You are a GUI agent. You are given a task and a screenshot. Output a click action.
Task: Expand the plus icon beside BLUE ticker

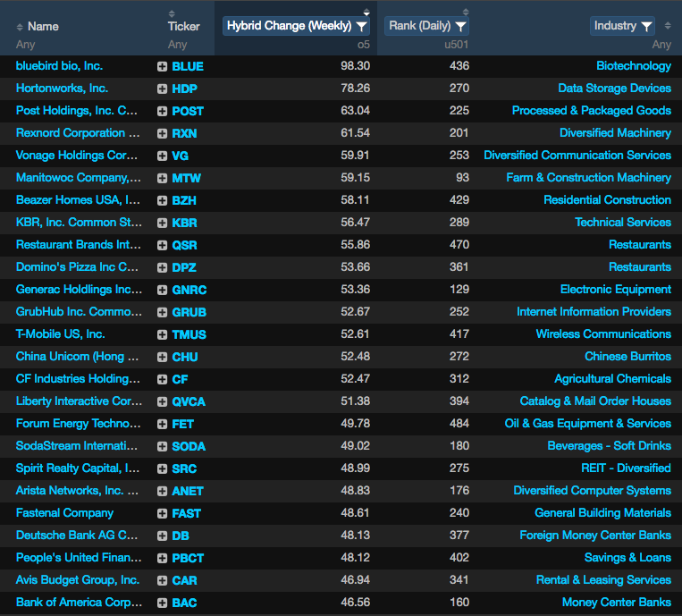click(162, 66)
